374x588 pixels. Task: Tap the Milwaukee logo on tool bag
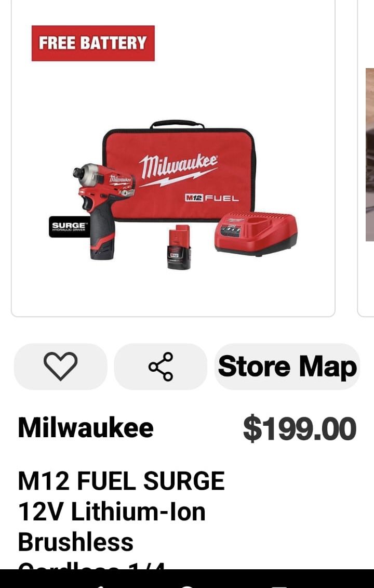point(178,169)
